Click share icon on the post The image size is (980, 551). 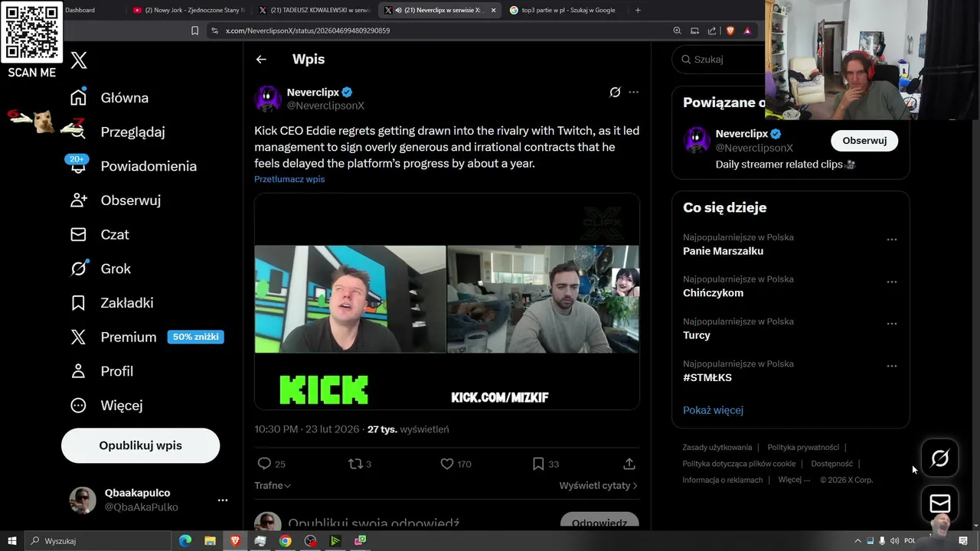coord(629,464)
